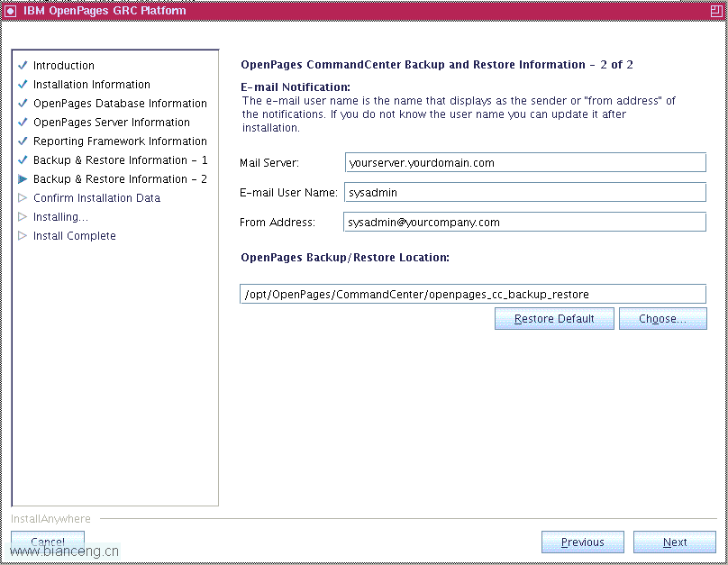The image size is (728, 565).
Task: Focus the E-mail User Name field
Action: pyautogui.click(x=525, y=192)
